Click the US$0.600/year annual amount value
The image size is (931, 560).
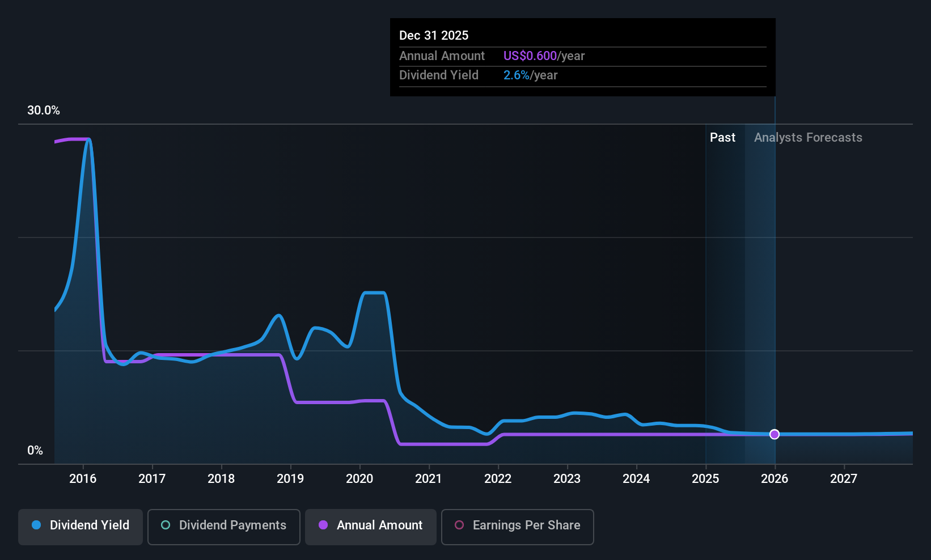pyautogui.click(x=544, y=56)
